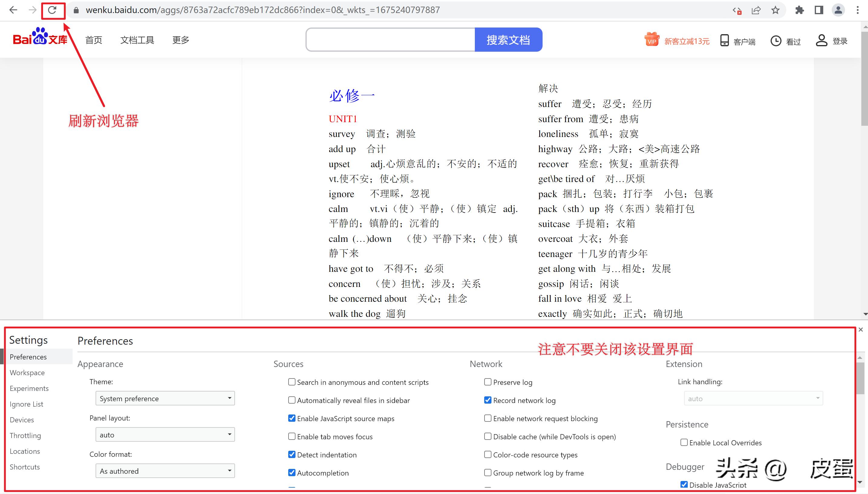Click the 登录 user profile icon
The height and width of the screenshot is (494, 868).
[x=821, y=41]
